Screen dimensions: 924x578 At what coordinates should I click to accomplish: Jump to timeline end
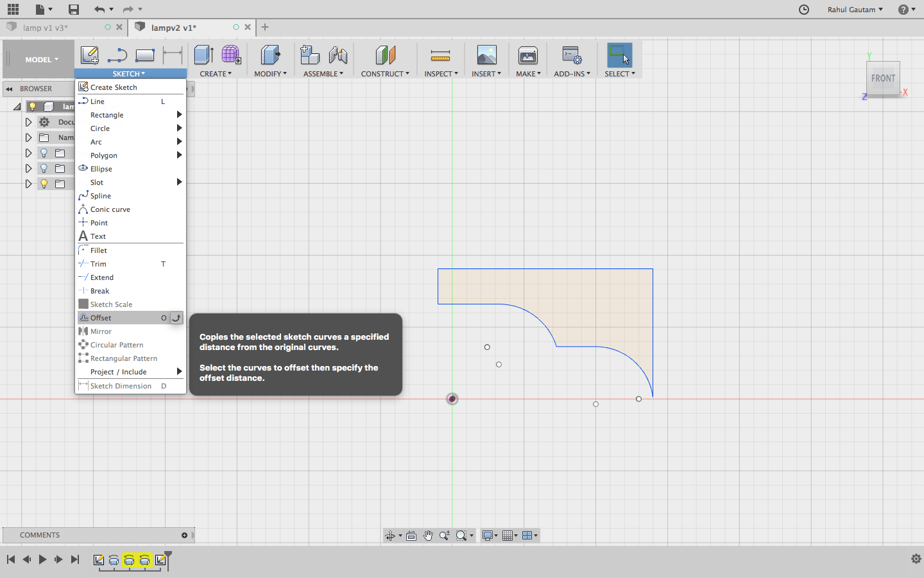pos(75,559)
